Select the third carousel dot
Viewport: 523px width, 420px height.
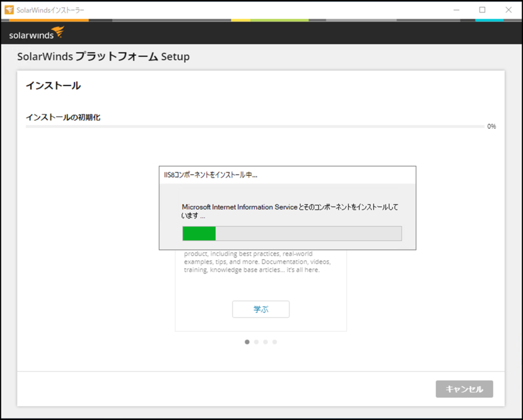pos(266,342)
